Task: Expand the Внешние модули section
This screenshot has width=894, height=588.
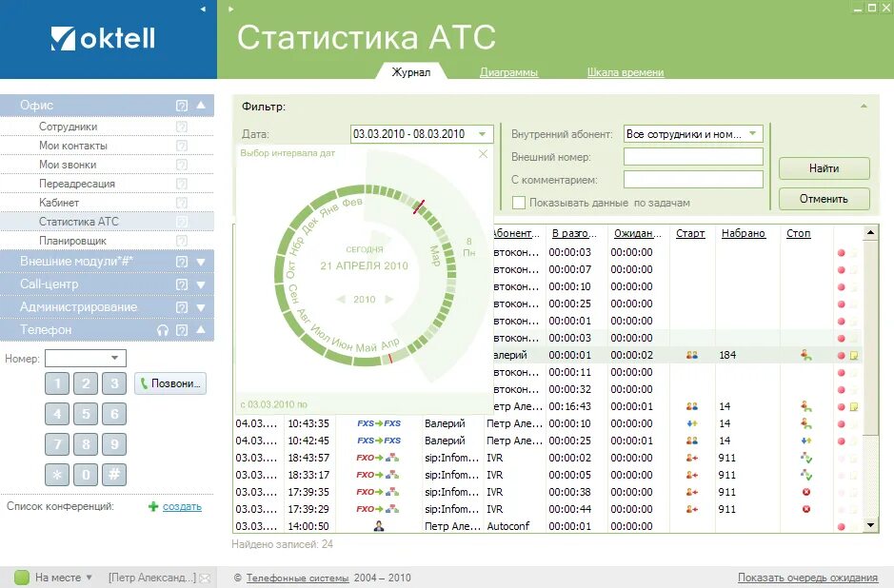Action: coord(201,262)
